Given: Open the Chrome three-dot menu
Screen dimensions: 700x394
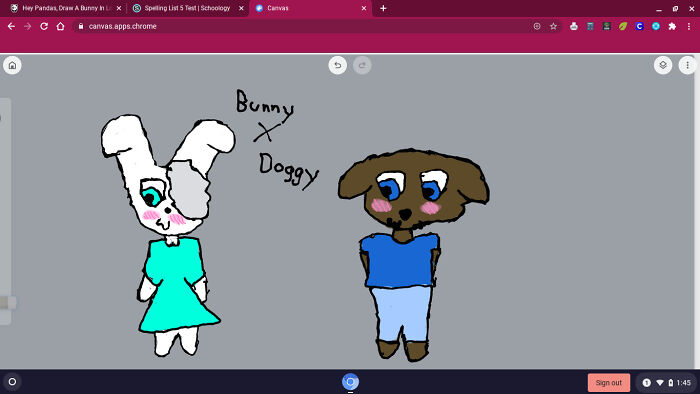Looking at the screenshot, I should coord(689,26).
